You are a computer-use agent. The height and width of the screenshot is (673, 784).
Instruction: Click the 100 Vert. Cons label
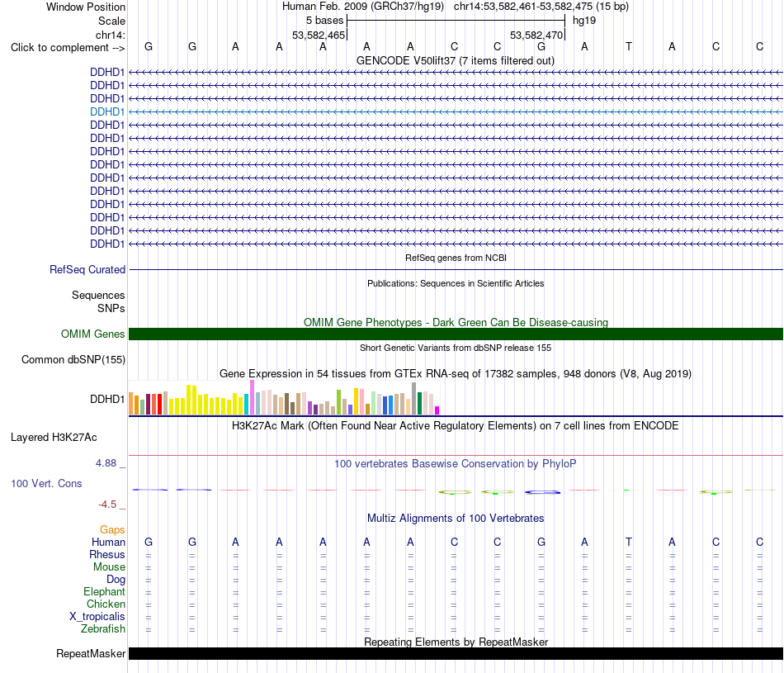click(x=46, y=483)
